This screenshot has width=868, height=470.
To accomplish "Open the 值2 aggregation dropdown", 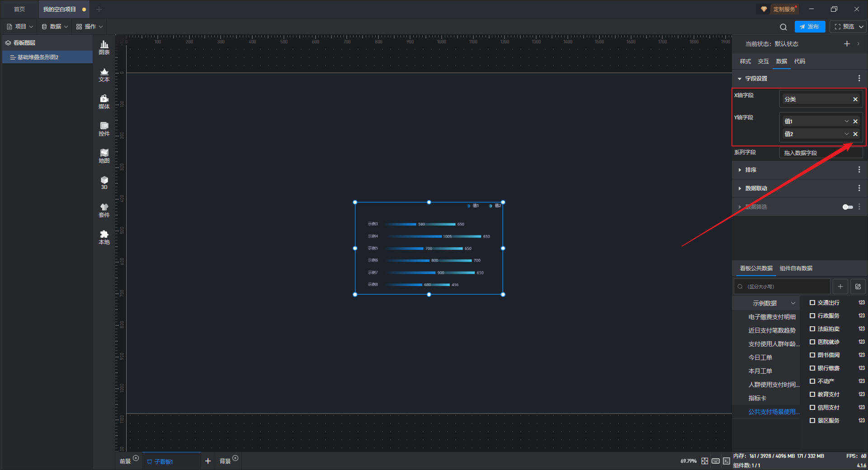I will (x=847, y=134).
